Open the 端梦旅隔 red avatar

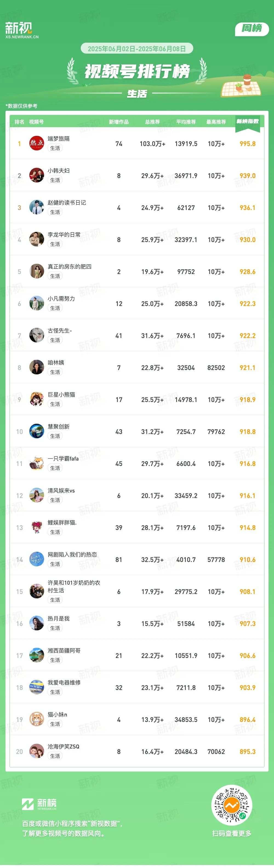point(36,143)
